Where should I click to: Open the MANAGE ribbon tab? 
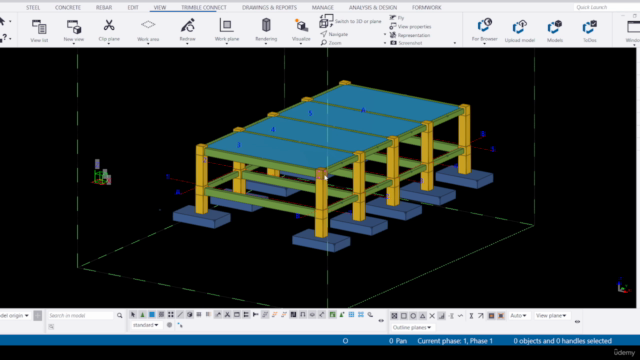click(322, 7)
